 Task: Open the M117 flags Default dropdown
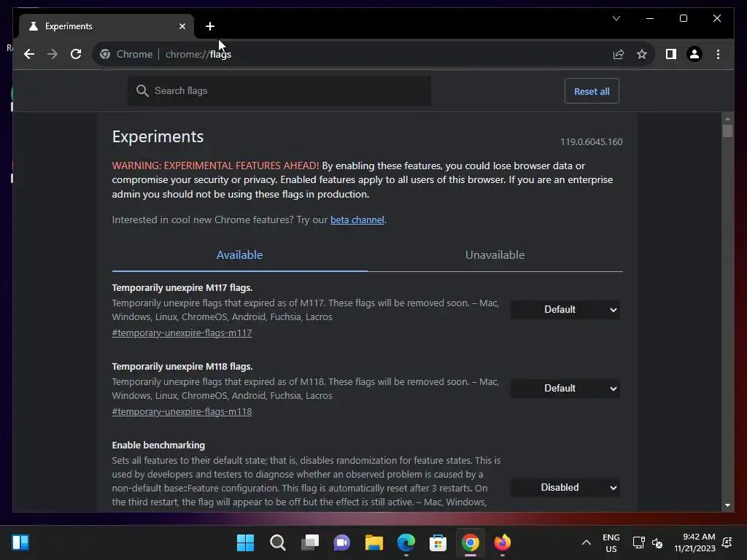click(565, 309)
